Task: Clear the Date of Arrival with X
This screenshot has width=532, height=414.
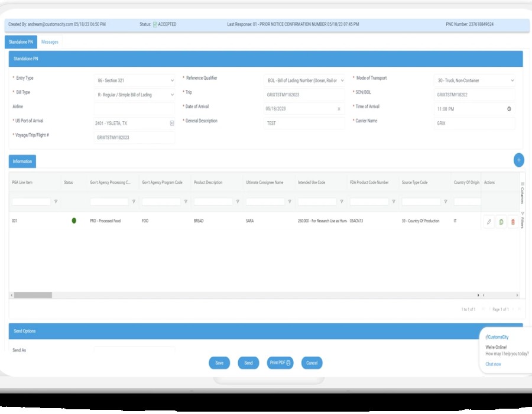Action: tap(339, 109)
